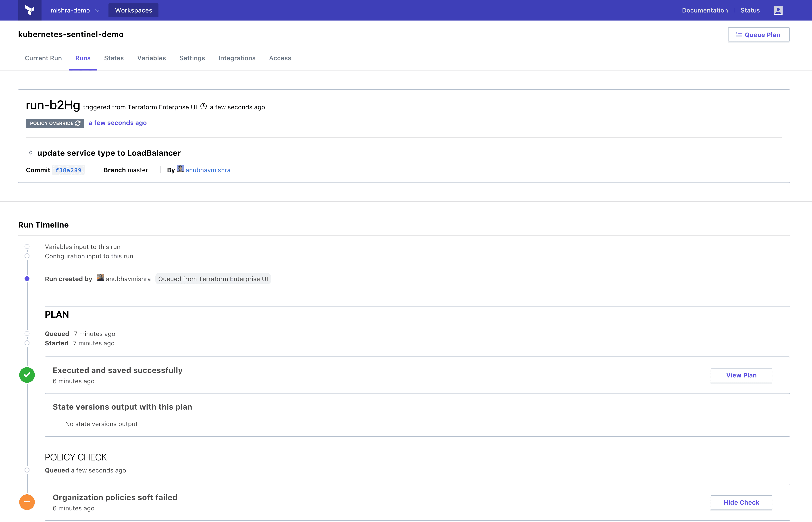812x522 pixels.
Task: Click the Run created by timeline marker dot
Action: pos(27,279)
